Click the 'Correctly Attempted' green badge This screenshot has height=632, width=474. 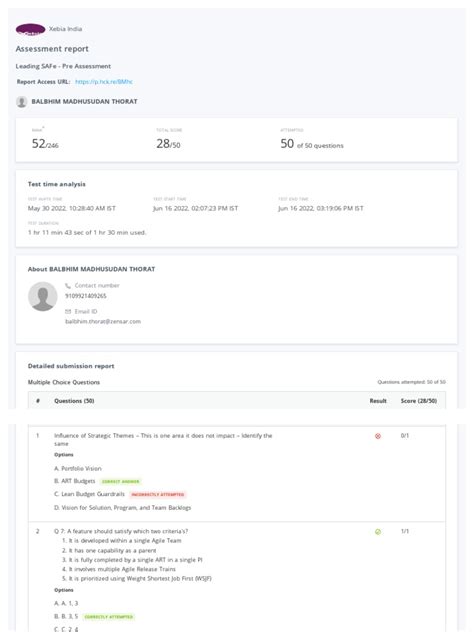109,617
